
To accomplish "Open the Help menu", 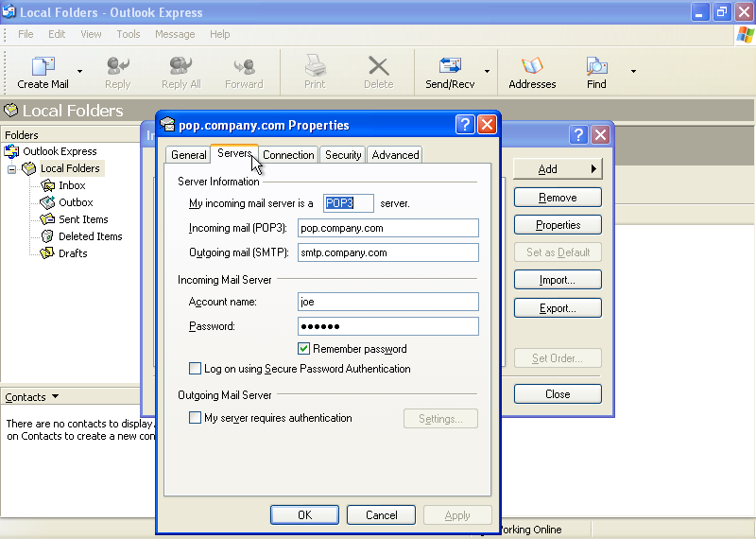I will 220,34.
